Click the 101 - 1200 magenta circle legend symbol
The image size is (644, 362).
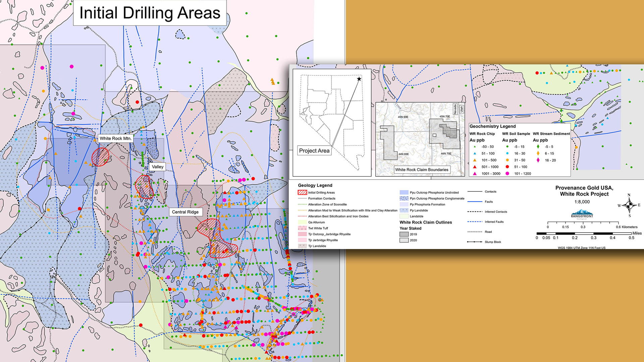tap(507, 174)
